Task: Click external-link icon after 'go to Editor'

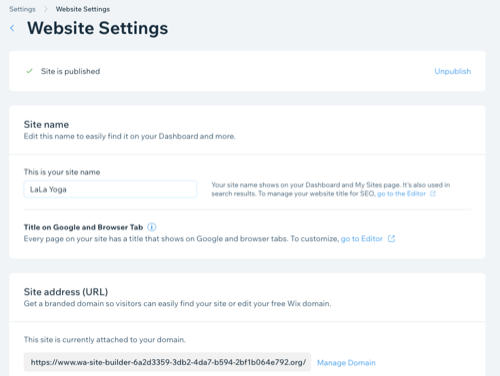Action: (x=391, y=239)
